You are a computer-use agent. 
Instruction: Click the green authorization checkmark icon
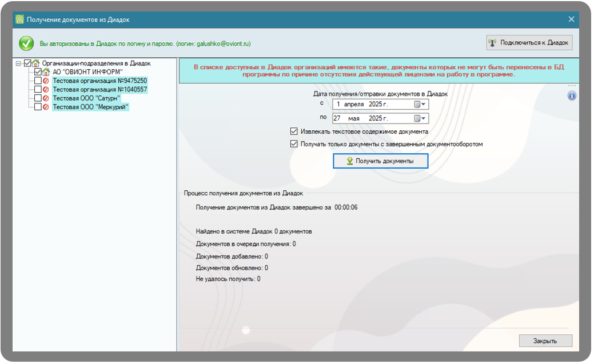pyautogui.click(x=26, y=43)
